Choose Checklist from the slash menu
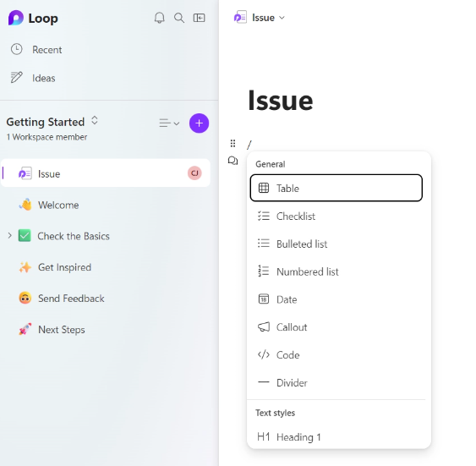 (x=336, y=217)
